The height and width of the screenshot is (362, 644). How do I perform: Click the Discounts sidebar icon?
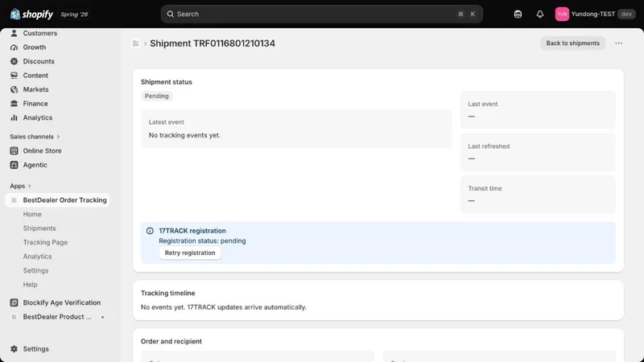[14, 61]
